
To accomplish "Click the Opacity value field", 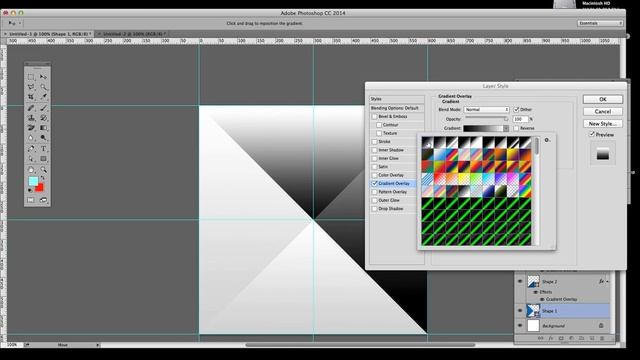I will coord(520,119).
